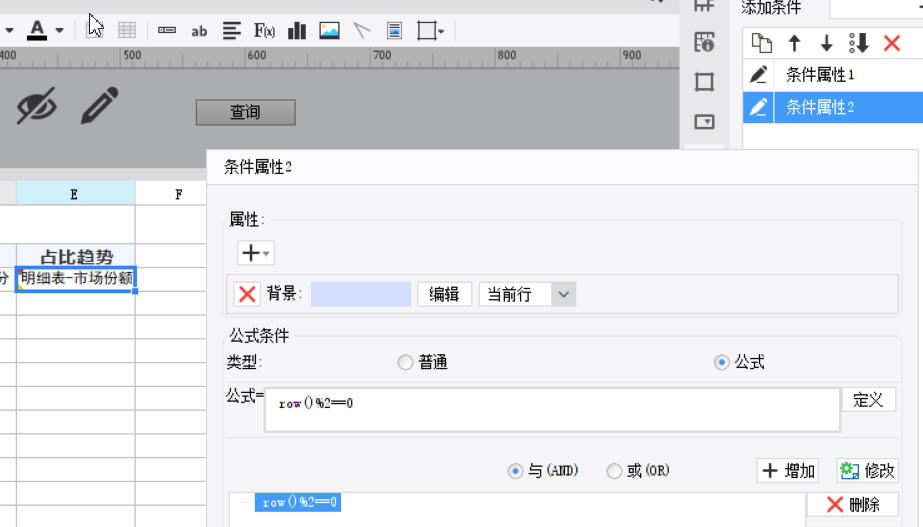Click the 定义 define button

[x=868, y=400]
